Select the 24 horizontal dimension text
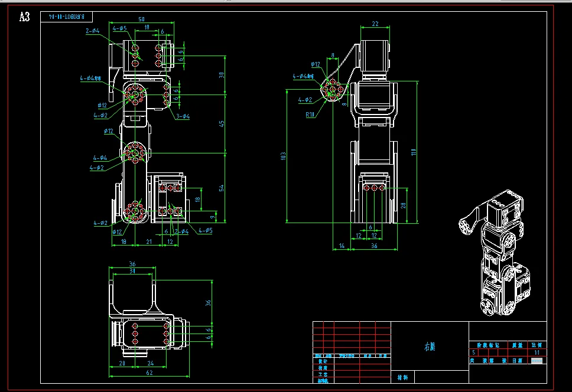The width and height of the screenshot is (572, 392). [x=150, y=363]
